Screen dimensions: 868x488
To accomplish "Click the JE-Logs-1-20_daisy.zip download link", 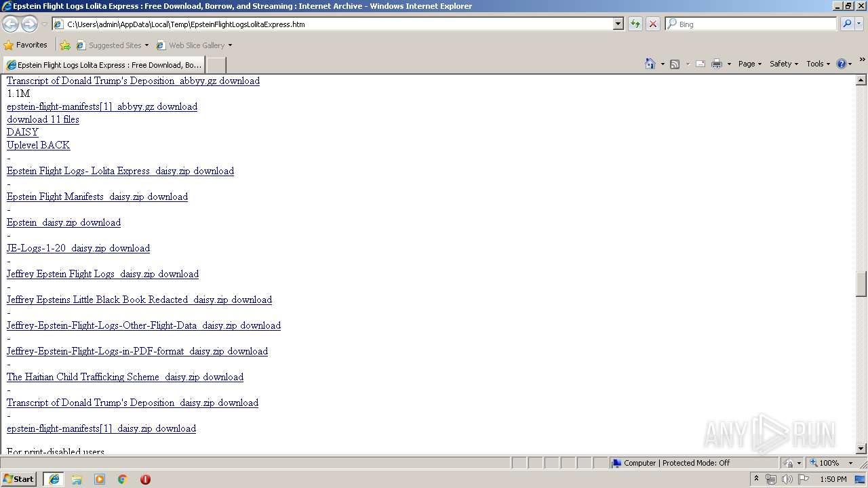I will (78, 248).
